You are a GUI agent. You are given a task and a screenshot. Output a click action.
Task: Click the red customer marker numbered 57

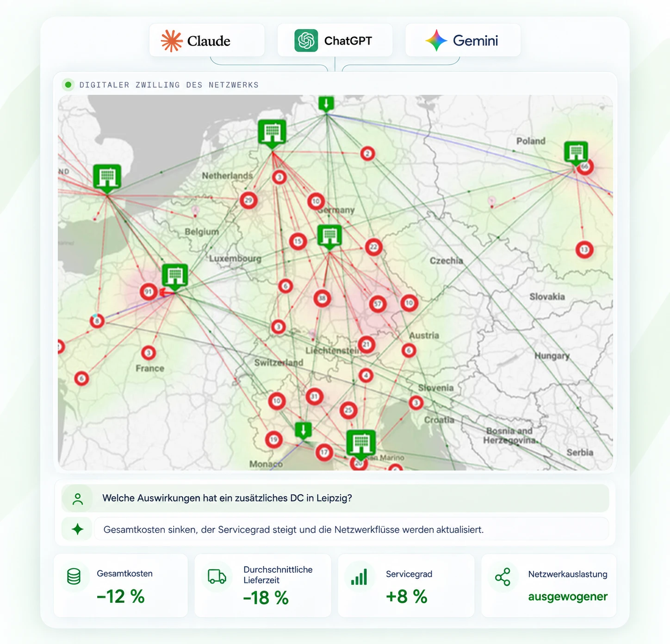378,304
